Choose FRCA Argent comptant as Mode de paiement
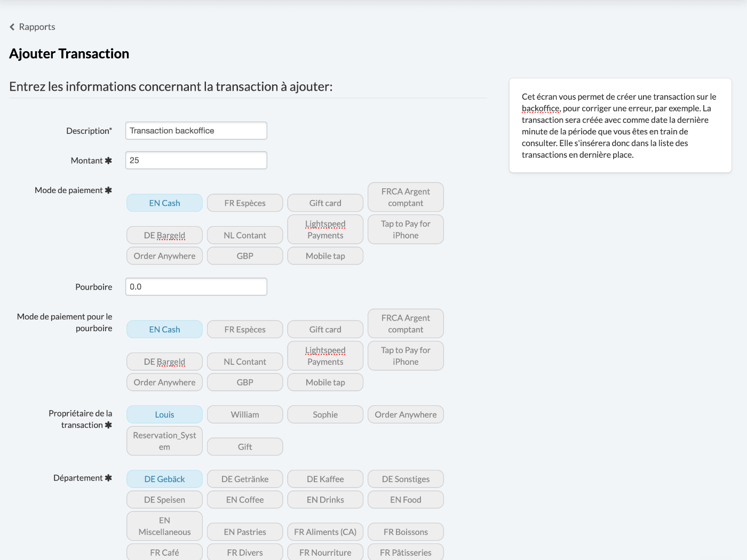747x560 pixels. tap(406, 197)
